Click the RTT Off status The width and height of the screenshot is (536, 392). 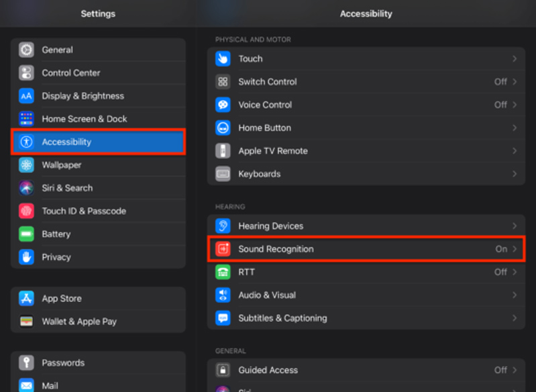(x=500, y=272)
